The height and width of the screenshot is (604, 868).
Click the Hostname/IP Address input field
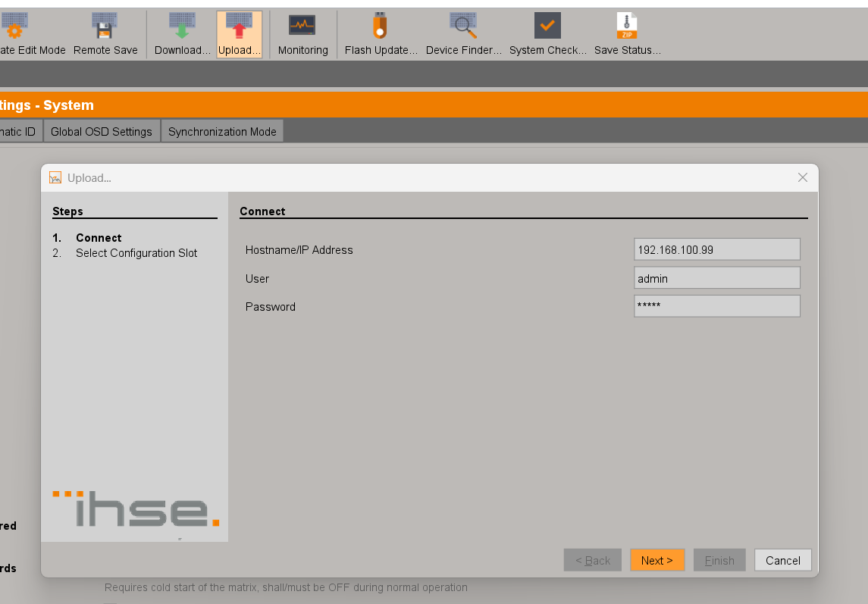[x=716, y=249]
